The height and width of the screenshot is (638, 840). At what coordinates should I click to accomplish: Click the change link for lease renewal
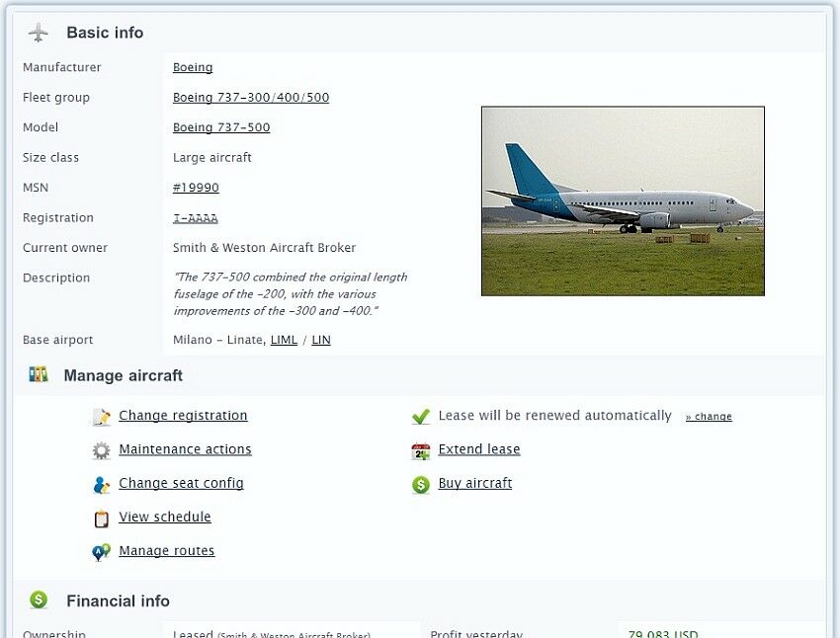709,417
